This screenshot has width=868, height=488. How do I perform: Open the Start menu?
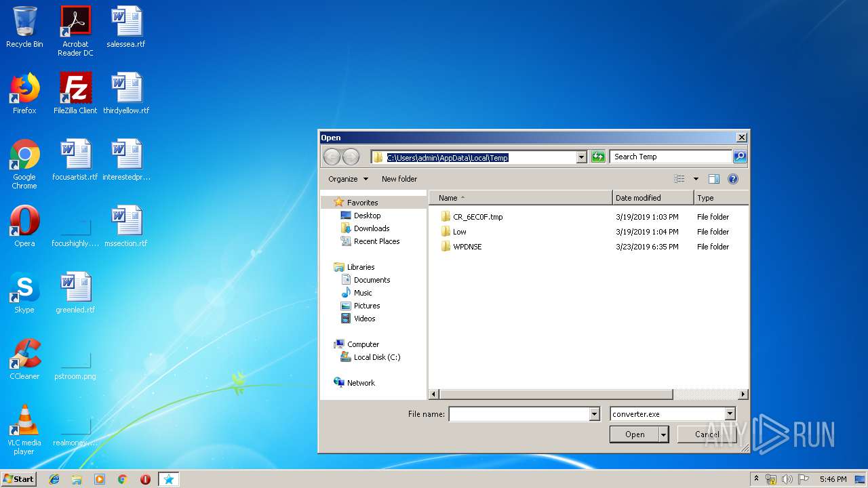click(18, 479)
